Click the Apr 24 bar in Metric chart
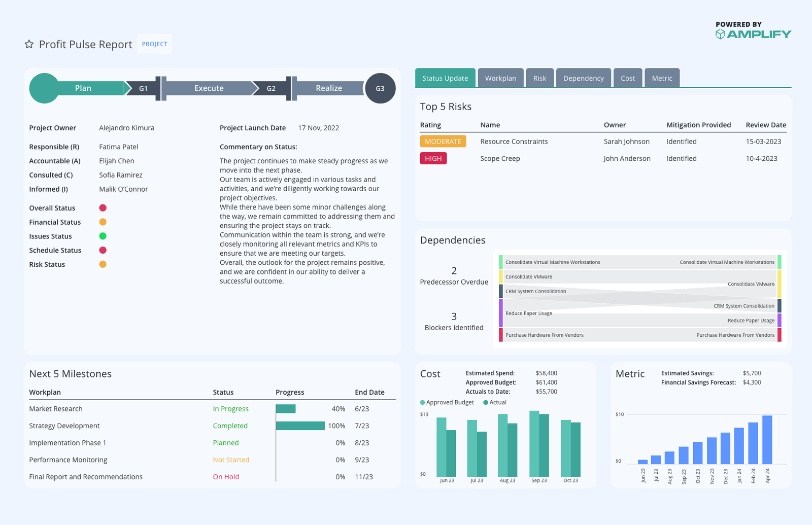The width and height of the screenshot is (812, 525). [x=767, y=439]
